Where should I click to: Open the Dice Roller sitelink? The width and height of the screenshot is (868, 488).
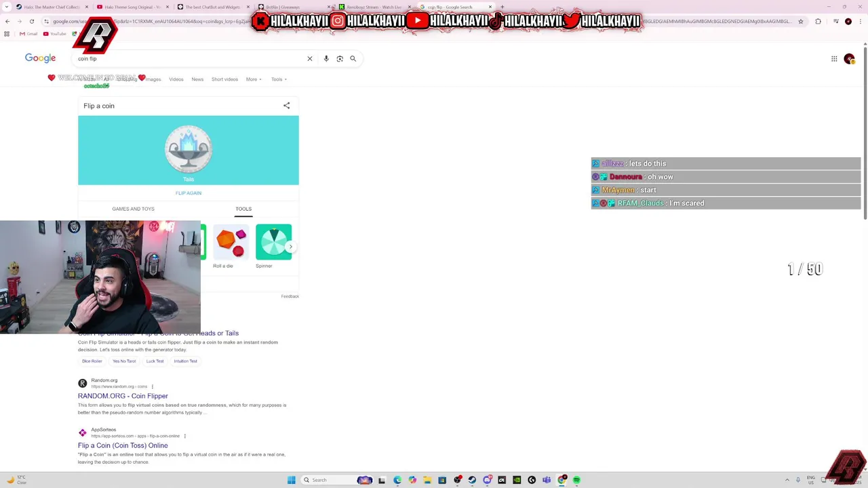(92, 361)
